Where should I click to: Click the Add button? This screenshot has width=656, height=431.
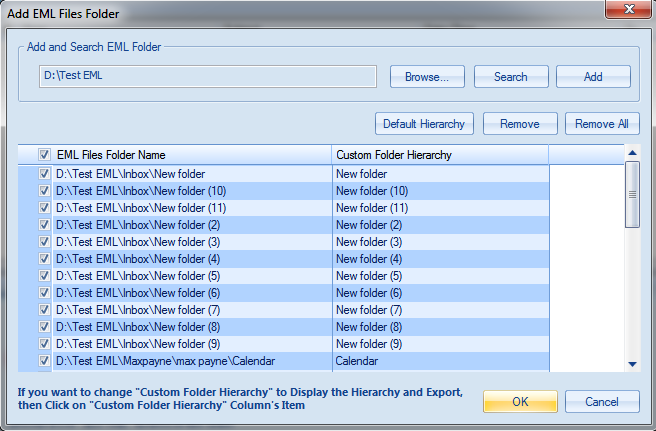[x=593, y=77]
